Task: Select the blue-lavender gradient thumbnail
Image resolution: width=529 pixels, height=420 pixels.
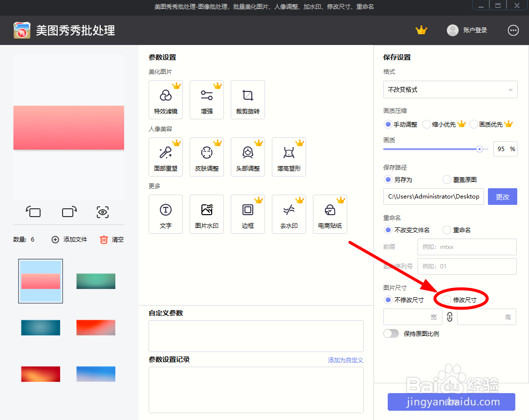Action: 96,374
